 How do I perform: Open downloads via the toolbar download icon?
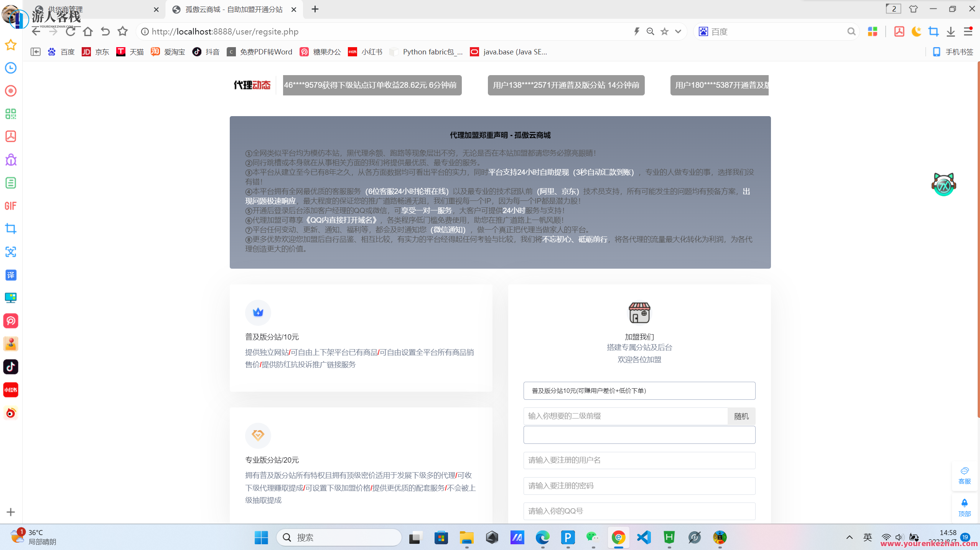tap(951, 31)
